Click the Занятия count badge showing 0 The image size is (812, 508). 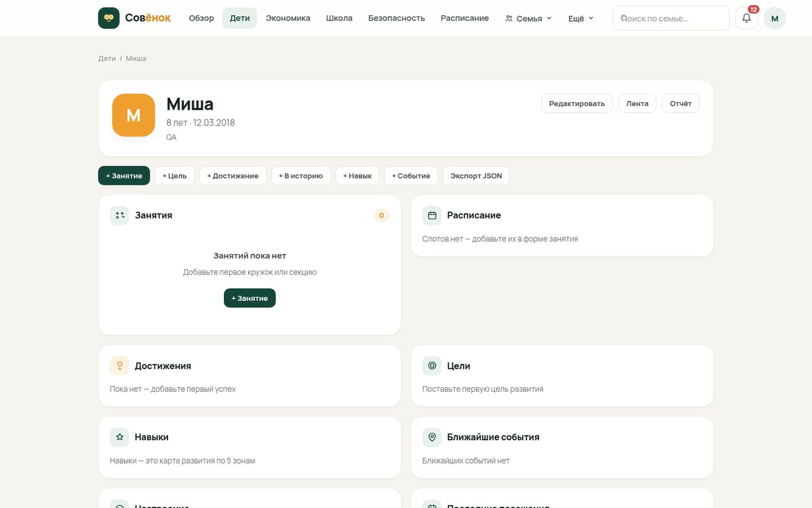[381, 215]
